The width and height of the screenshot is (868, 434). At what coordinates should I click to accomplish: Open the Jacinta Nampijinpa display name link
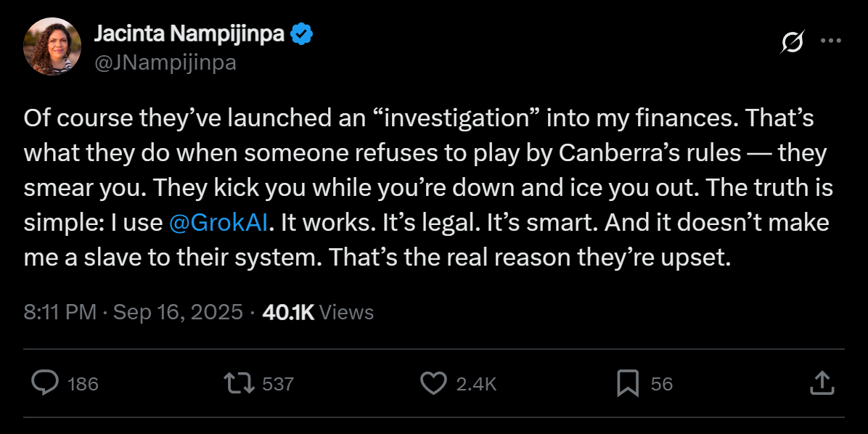(x=189, y=34)
